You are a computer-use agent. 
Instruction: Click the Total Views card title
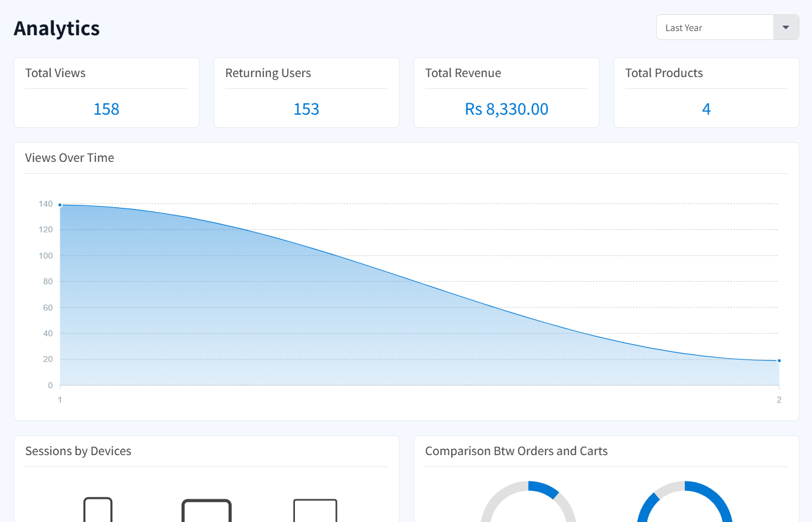coord(56,73)
